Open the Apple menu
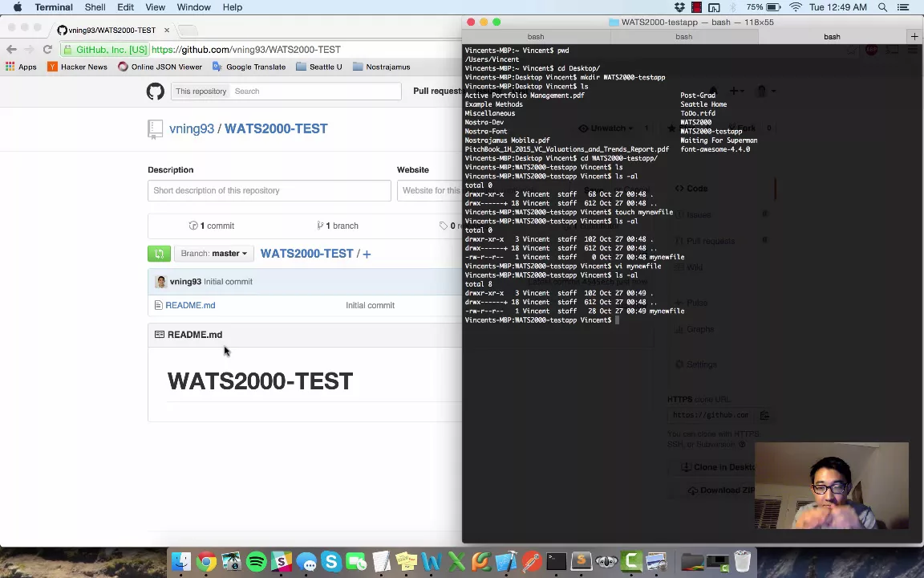This screenshot has width=924, height=578. [x=17, y=7]
